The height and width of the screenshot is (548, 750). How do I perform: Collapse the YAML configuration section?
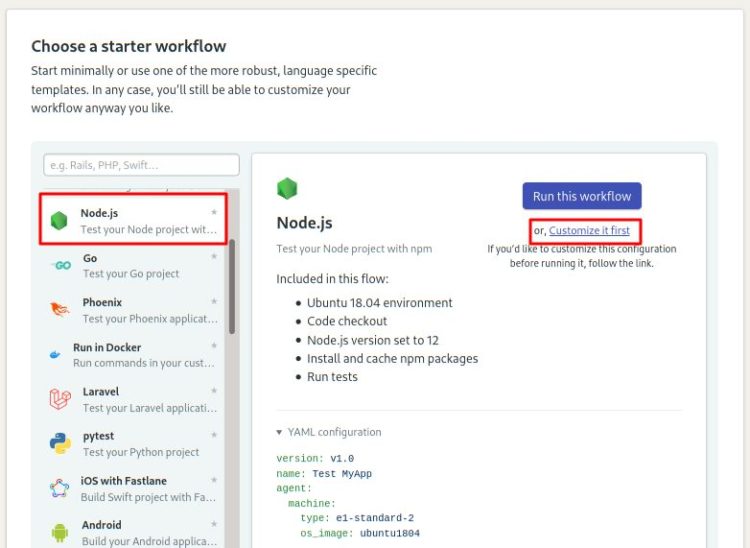[x=329, y=432]
